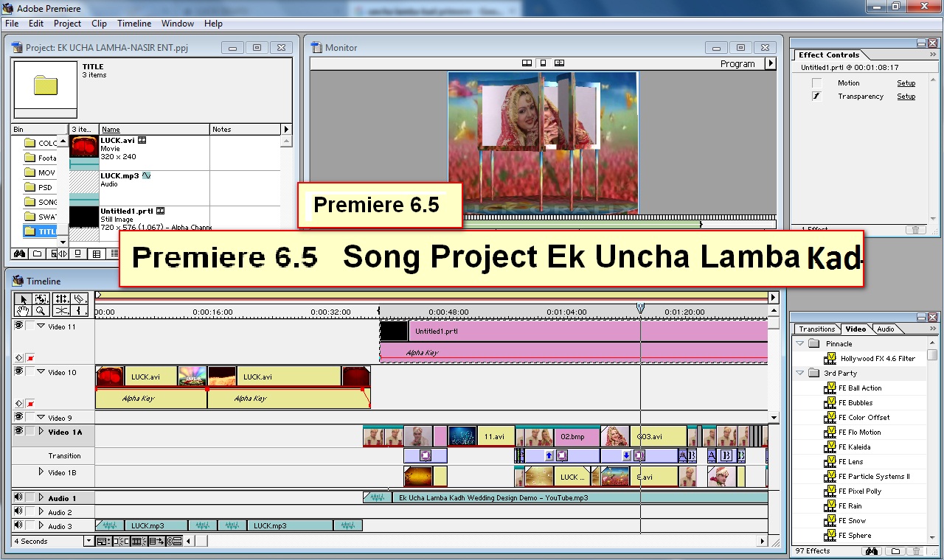This screenshot has height=560, width=944.
Task: Expand the Video 1A track
Action: (x=41, y=432)
